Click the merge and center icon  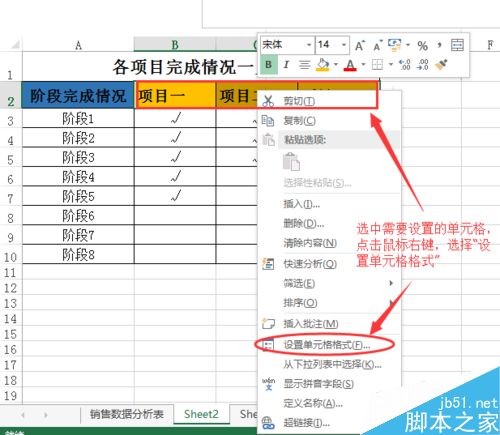tap(457, 45)
